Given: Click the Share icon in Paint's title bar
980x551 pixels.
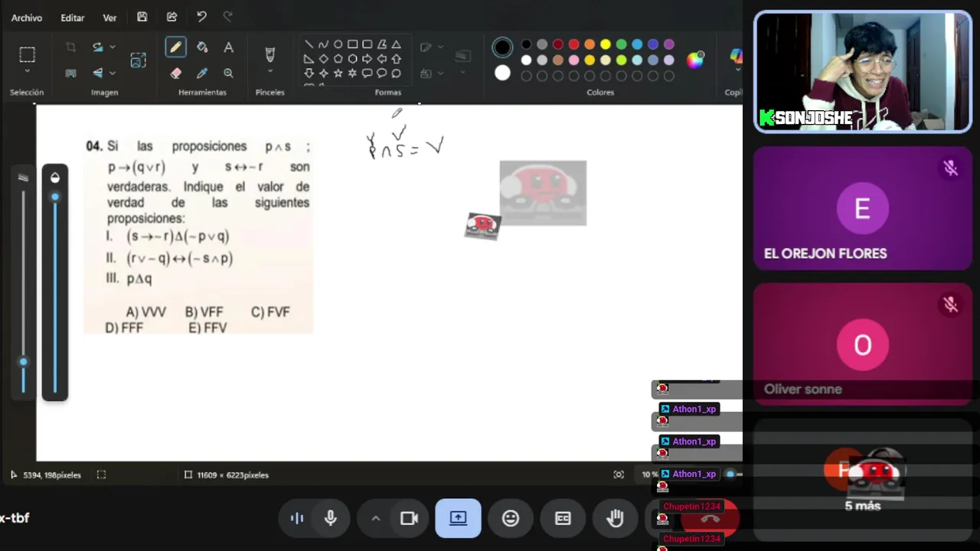Looking at the screenshot, I should point(171,17).
